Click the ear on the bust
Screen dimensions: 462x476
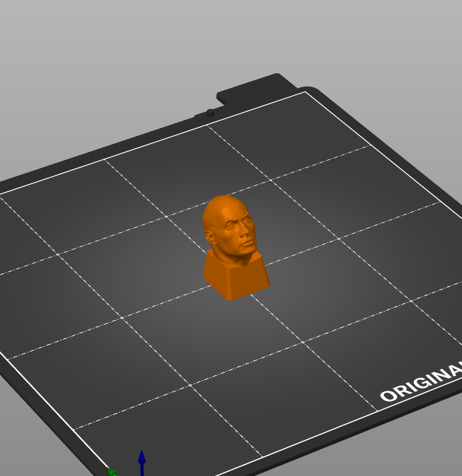coord(210,237)
